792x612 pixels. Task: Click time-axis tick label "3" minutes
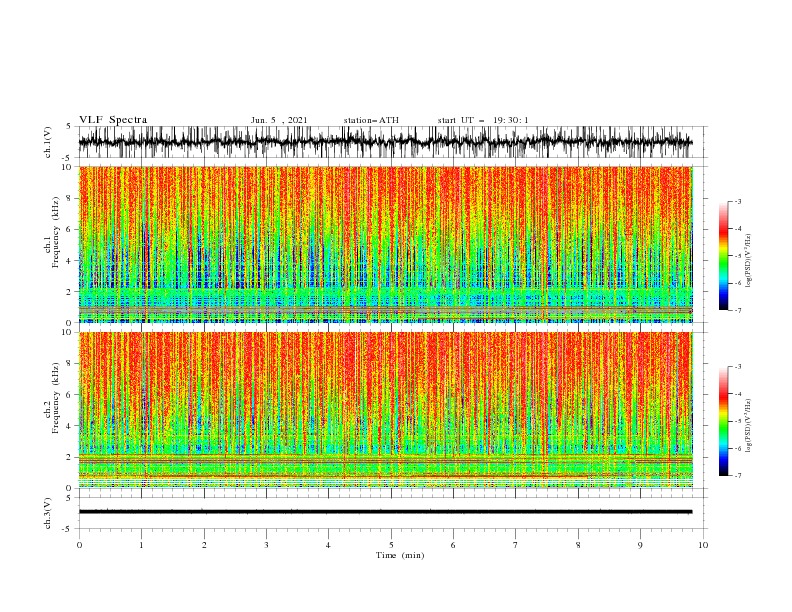[x=266, y=545]
